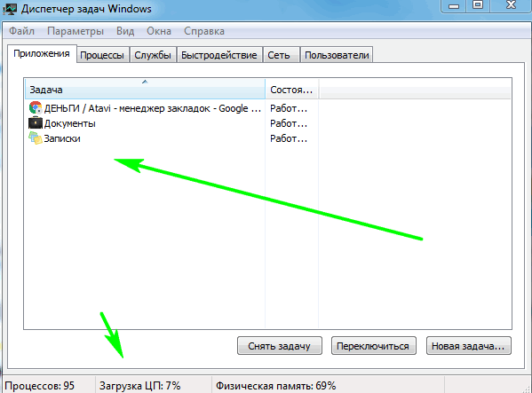
Task: Open the Окна menu
Action: [x=159, y=31]
